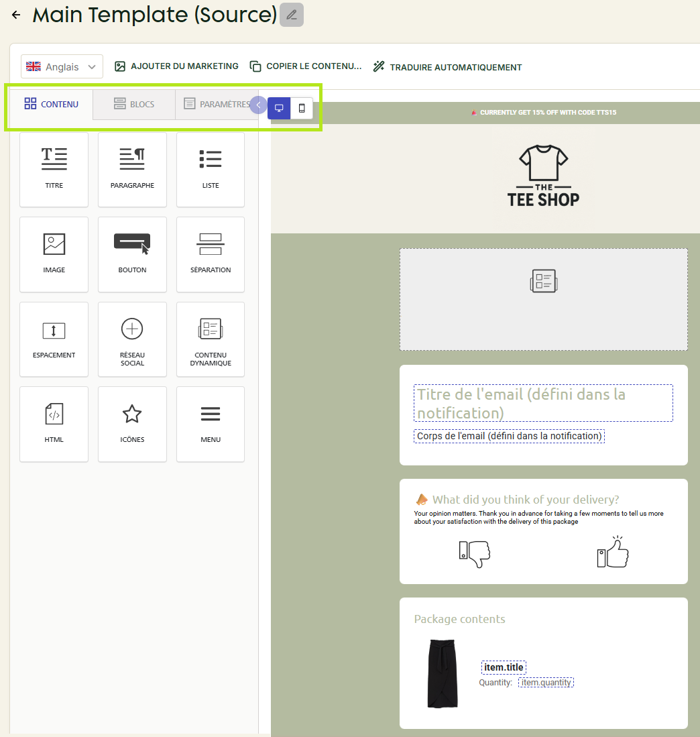This screenshot has height=737, width=700.
Task: Switch to desktop preview mode
Action: click(x=279, y=108)
